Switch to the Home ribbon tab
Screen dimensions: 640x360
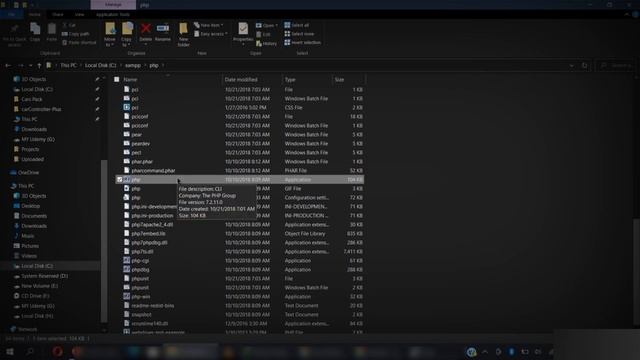pos(35,15)
